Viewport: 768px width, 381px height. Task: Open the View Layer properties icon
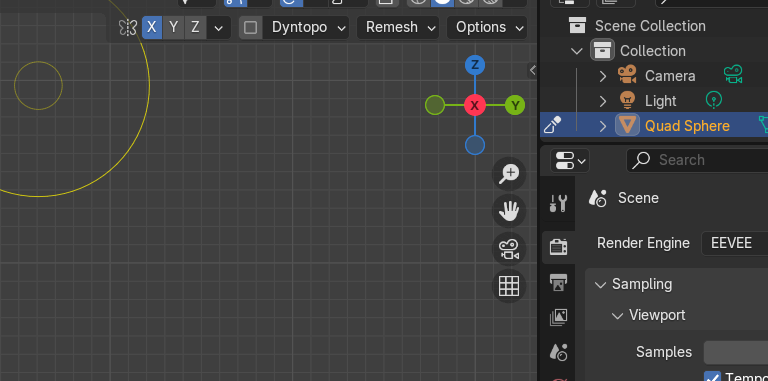pyautogui.click(x=558, y=317)
